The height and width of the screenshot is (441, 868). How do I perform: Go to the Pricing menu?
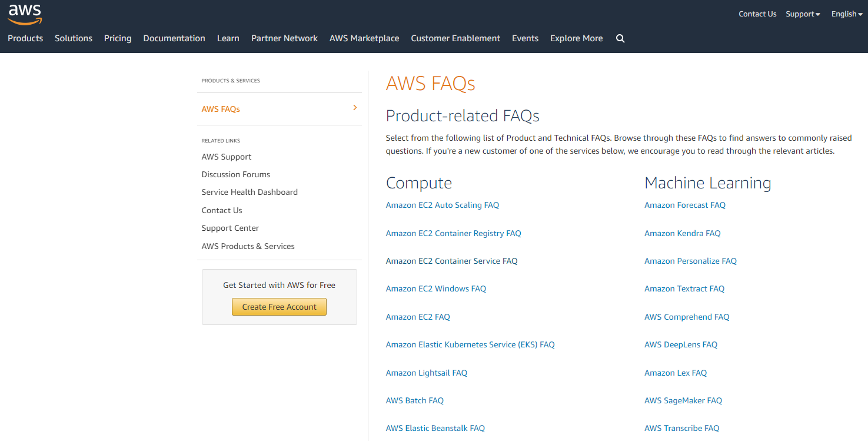[x=118, y=38]
